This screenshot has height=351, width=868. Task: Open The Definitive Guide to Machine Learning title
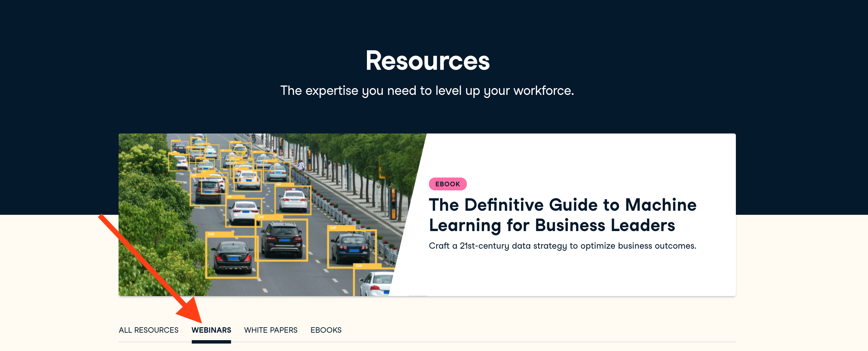tap(562, 215)
